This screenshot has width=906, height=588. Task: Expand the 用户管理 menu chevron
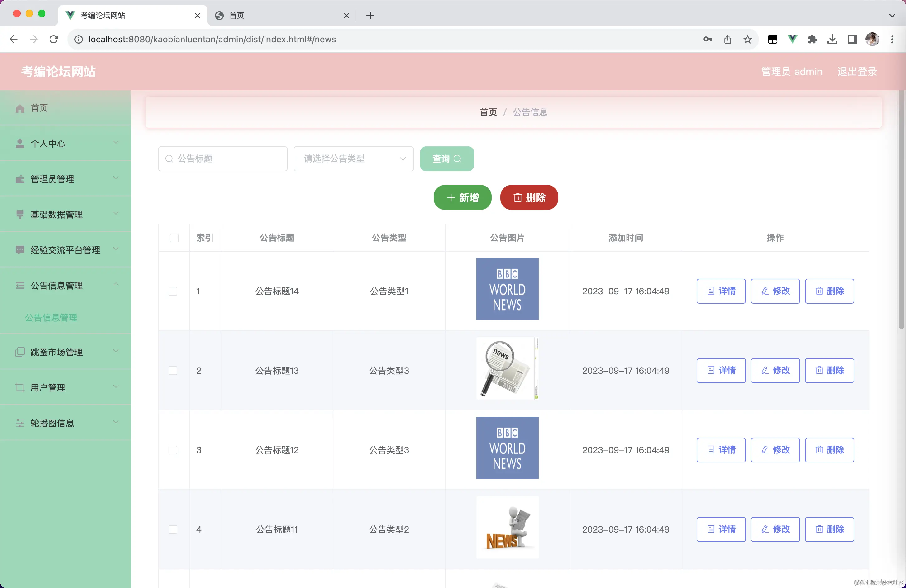click(116, 386)
